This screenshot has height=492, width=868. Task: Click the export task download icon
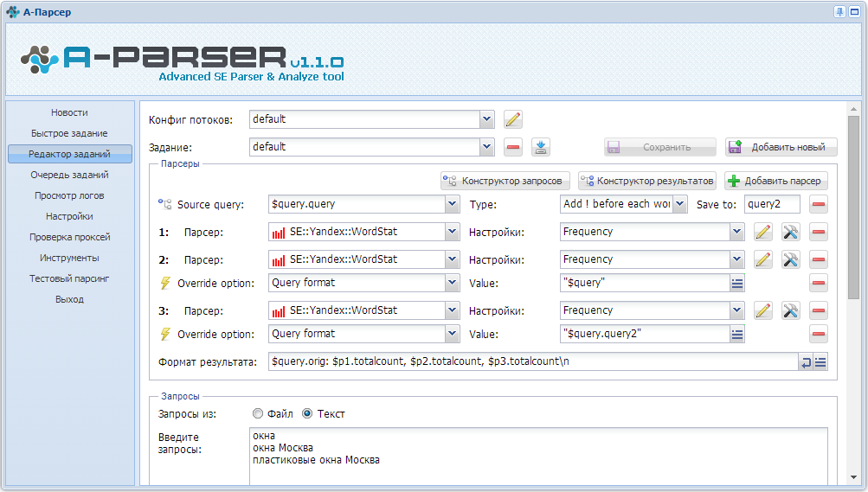541,147
